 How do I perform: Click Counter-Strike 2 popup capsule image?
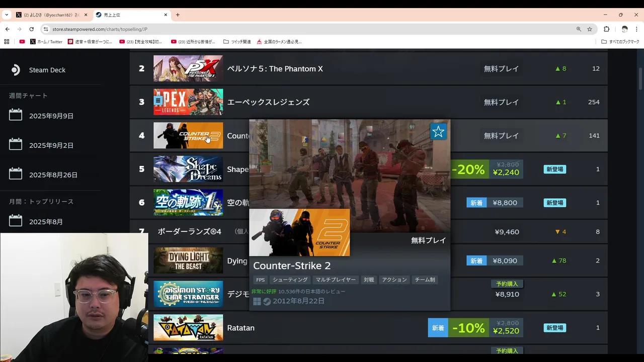(299, 232)
